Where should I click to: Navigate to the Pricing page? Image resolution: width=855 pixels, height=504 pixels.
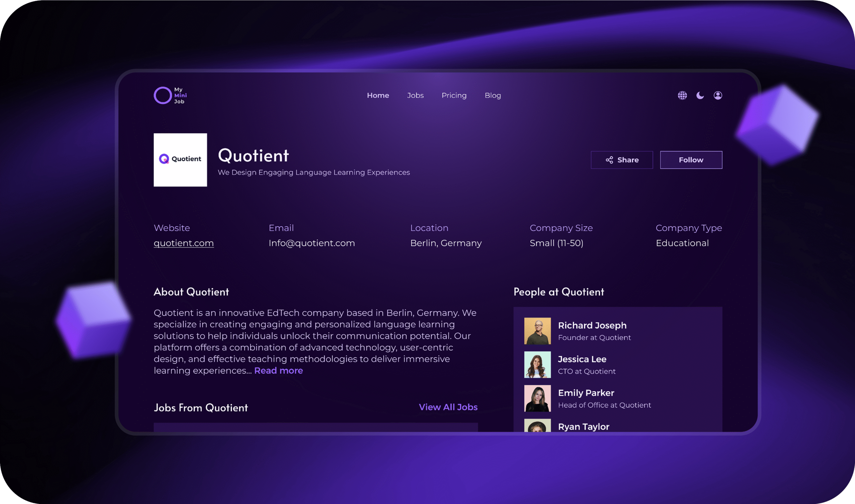tap(454, 95)
